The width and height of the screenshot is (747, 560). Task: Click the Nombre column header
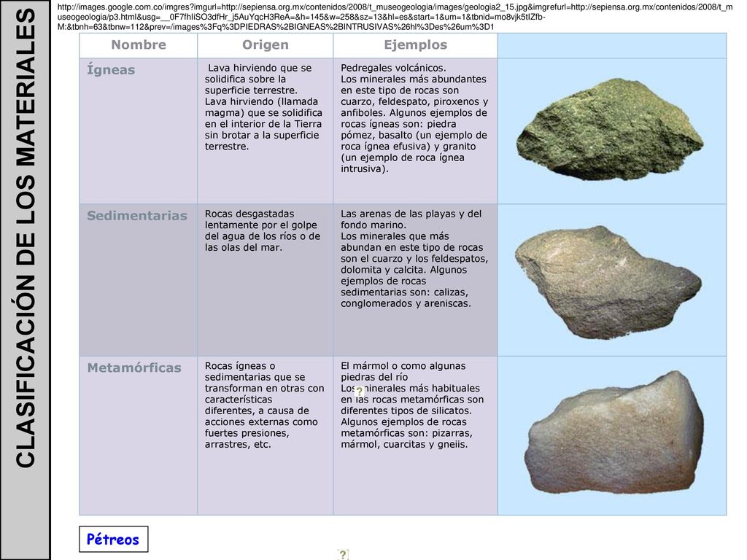(x=139, y=44)
